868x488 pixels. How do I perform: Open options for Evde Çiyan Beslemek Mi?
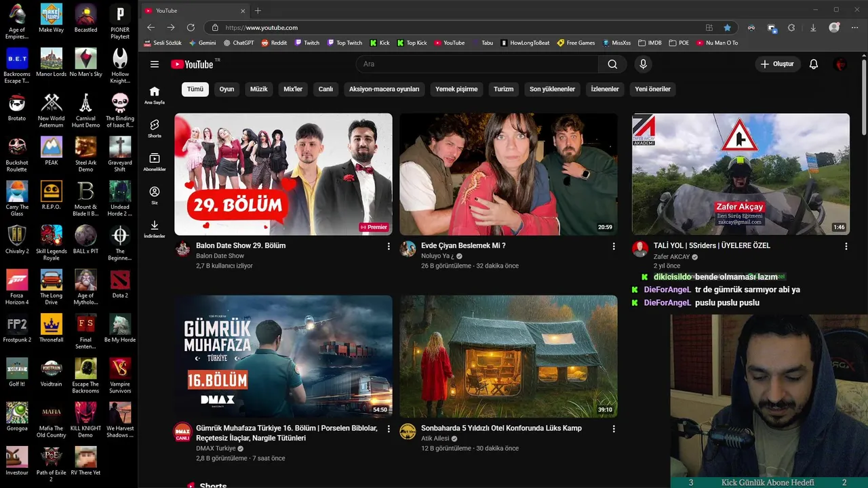(614, 246)
